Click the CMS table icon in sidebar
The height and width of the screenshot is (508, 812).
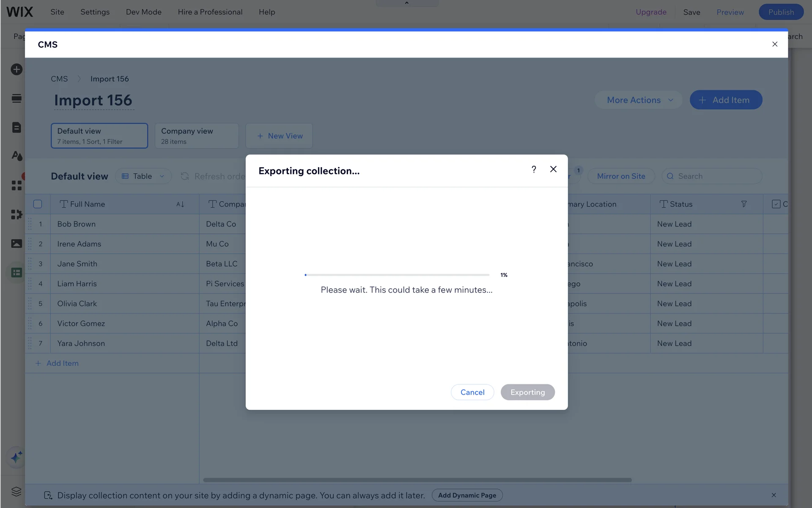pos(16,273)
